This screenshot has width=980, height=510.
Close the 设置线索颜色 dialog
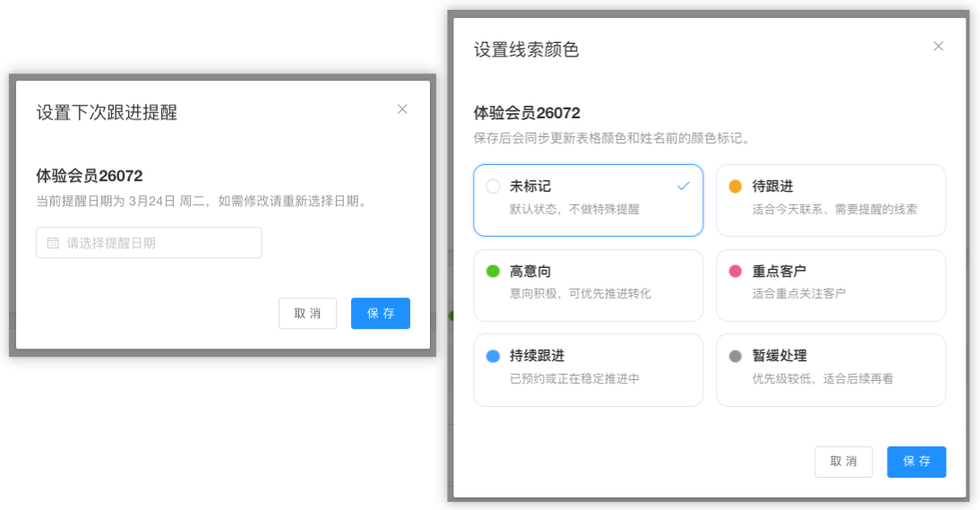938,47
